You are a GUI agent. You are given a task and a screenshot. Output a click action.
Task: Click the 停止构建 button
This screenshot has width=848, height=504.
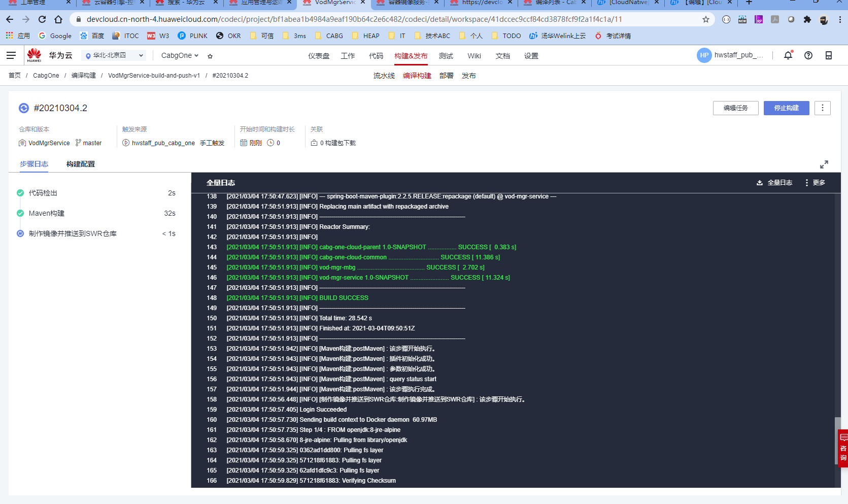[x=787, y=108]
